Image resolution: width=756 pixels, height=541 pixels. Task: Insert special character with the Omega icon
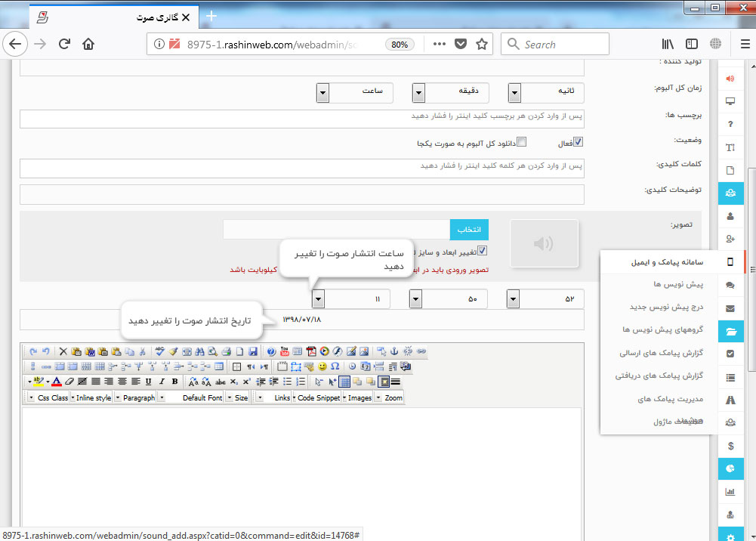coord(335,366)
